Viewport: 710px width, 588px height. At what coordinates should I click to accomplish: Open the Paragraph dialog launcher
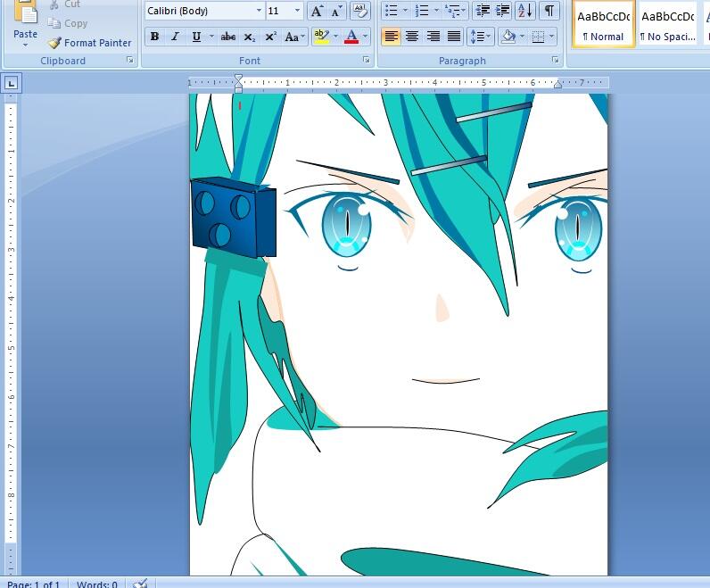(x=555, y=60)
